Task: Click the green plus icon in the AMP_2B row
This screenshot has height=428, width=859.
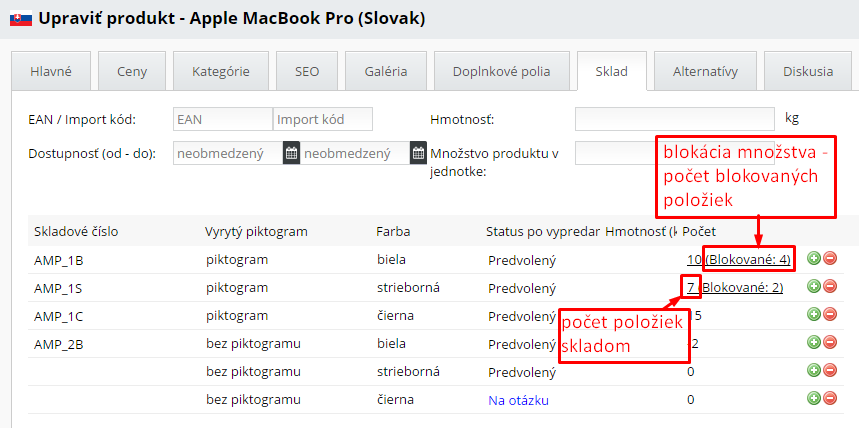Action: pyautogui.click(x=813, y=343)
